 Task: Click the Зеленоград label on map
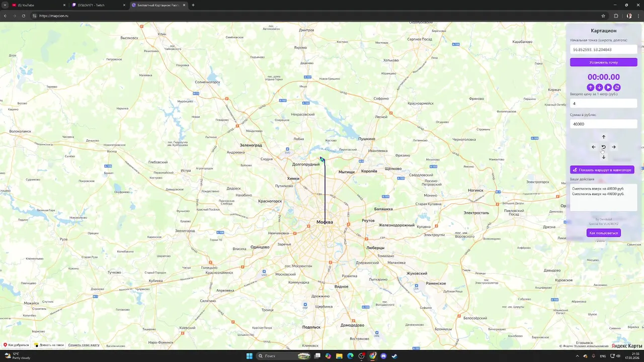pyautogui.click(x=251, y=145)
